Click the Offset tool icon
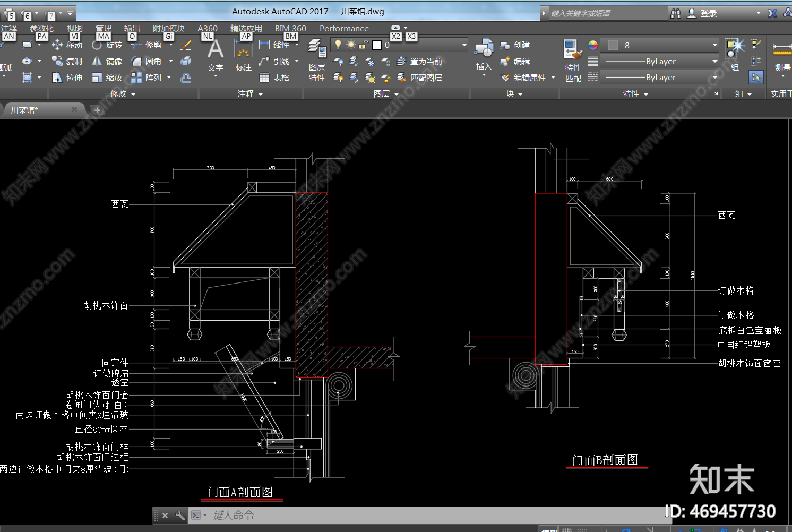This screenshot has width=792, height=532. (x=186, y=78)
